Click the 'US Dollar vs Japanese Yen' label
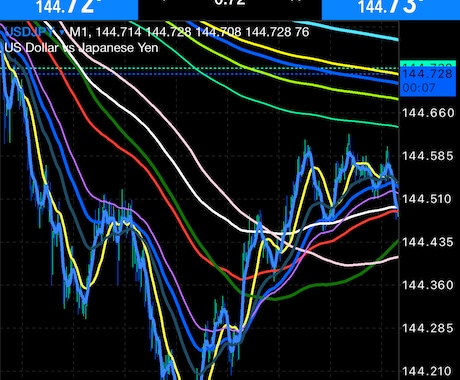Viewport: 460px width, 380px height. pos(81,48)
